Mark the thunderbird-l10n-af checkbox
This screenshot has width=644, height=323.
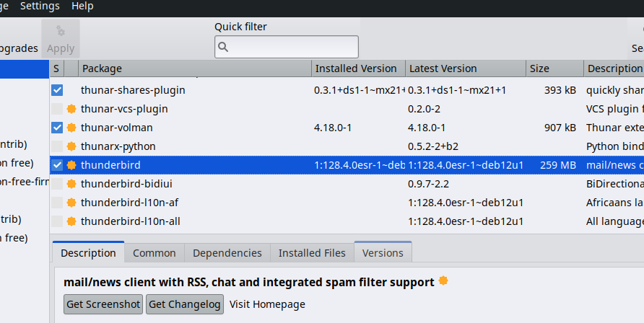(x=57, y=203)
